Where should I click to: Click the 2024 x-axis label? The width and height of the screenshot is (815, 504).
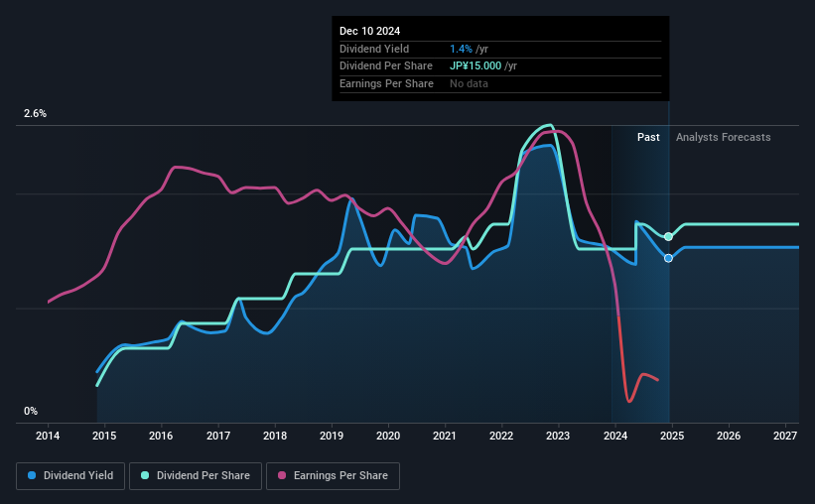point(614,436)
